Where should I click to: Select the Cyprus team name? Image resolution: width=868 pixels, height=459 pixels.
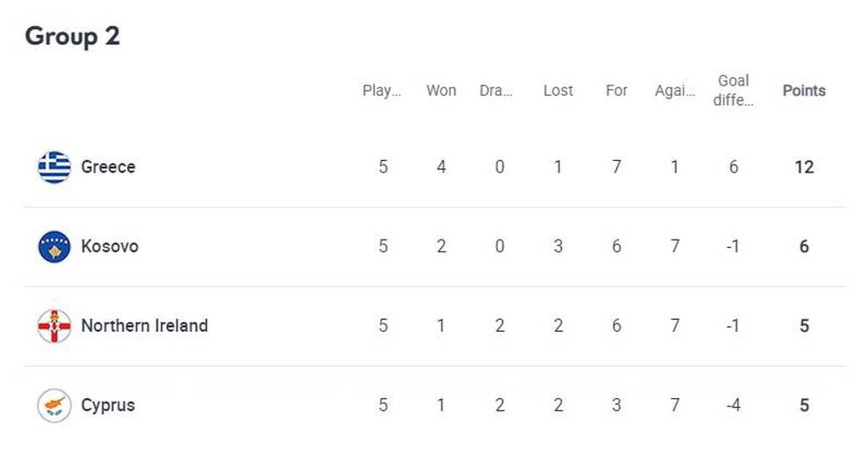tap(108, 405)
